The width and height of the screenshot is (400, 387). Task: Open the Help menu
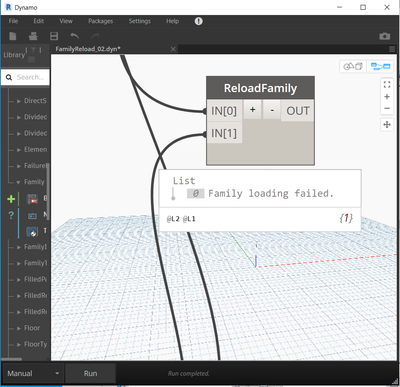click(x=172, y=21)
